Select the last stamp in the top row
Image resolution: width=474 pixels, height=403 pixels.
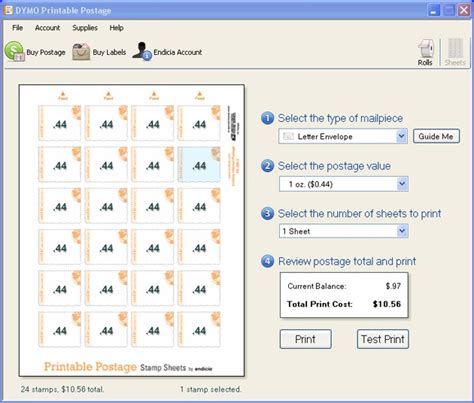[199, 123]
